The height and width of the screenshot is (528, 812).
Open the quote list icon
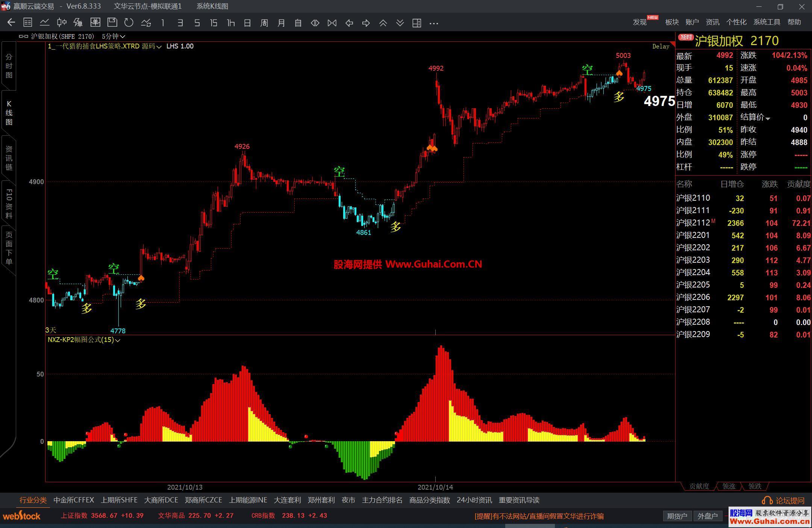pyautogui.click(x=28, y=23)
